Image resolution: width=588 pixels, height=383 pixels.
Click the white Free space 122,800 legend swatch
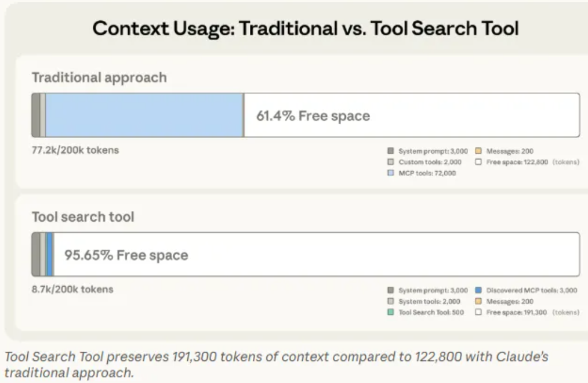478,162
